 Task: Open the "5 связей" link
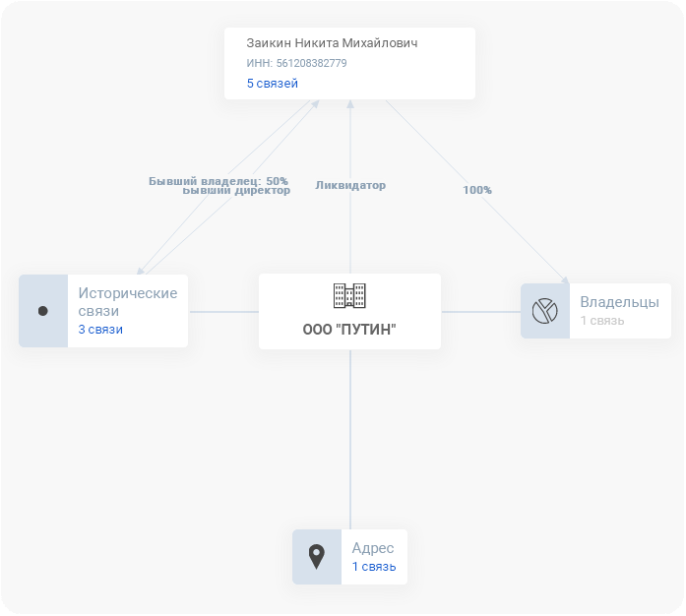[x=272, y=83]
